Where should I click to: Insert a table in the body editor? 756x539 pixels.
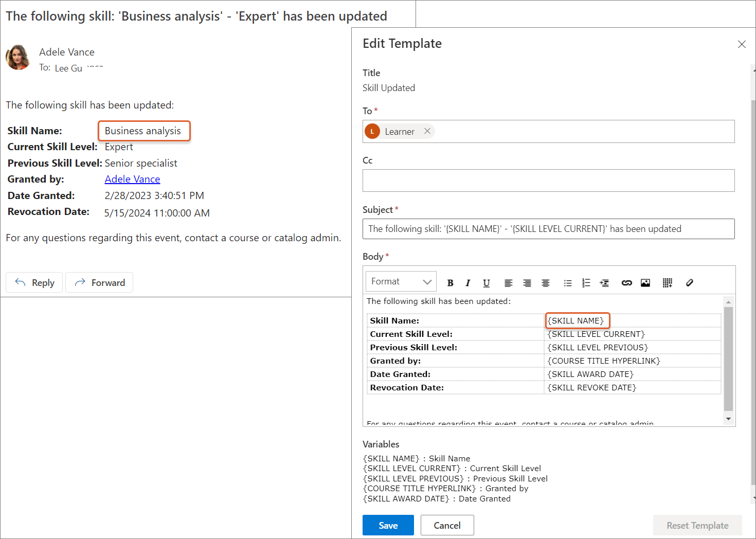coord(667,283)
